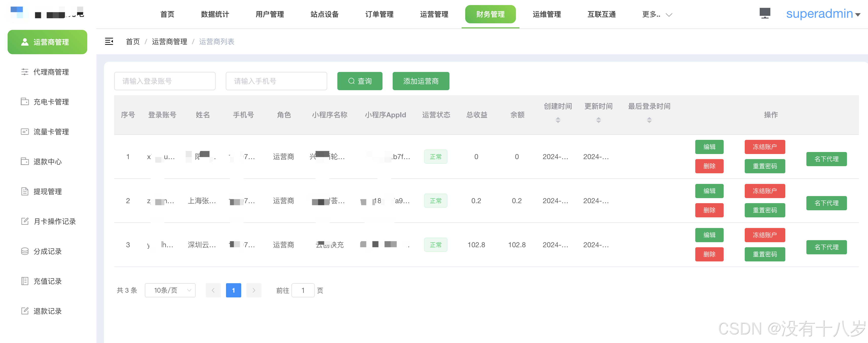Sort by 最后登录时间 column
Image resolution: width=868 pixels, height=343 pixels.
(649, 120)
